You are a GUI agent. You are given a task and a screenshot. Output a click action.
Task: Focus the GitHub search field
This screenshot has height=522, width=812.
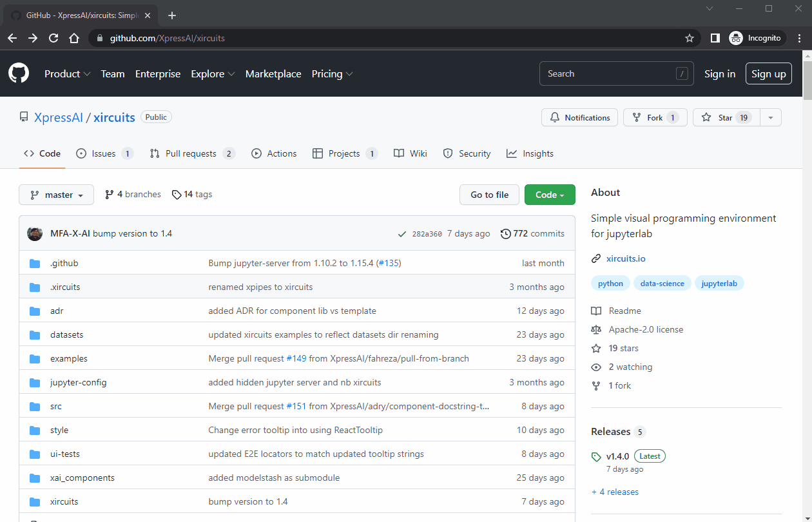pyautogui.click(x=617, y=73)
